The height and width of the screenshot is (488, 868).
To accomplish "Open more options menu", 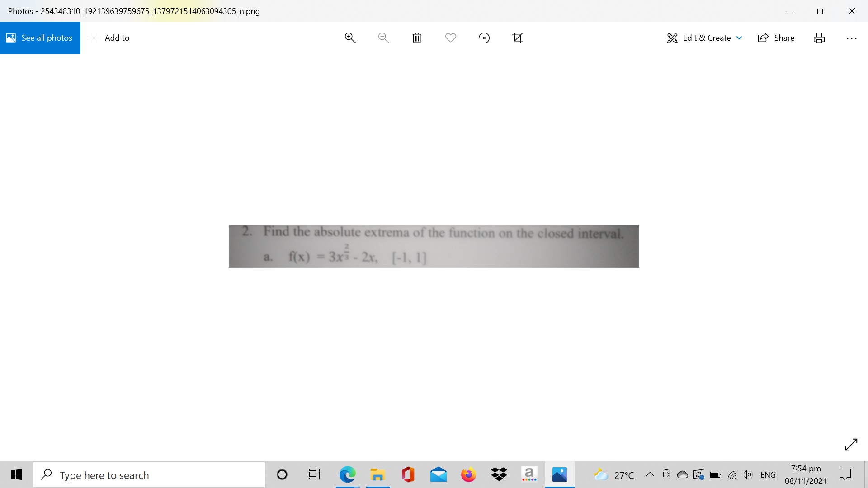I will coord(852,38).
